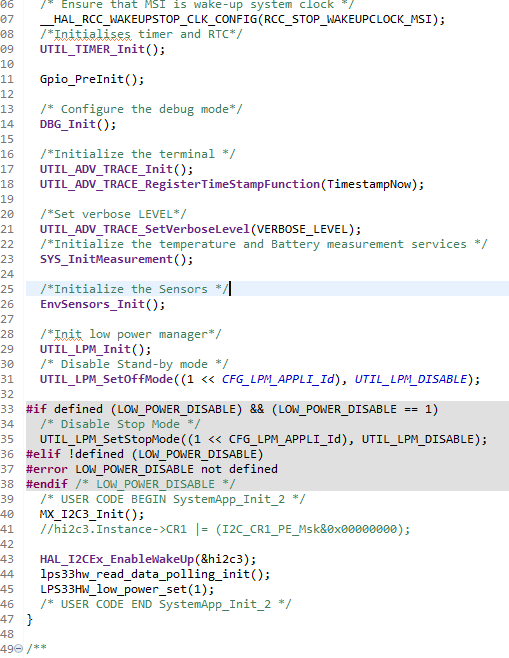Click the Set verbose LEVEL comment
509x658 pixels.
(113, 214)
